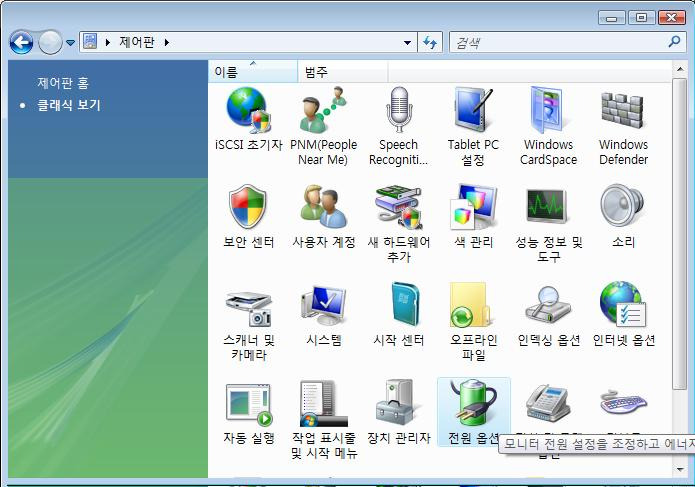This screenshot has width=695, height=487.
Task: Open 작업 표시줄 및 시작 메뉴 icon
Action: tap(324, 404)
